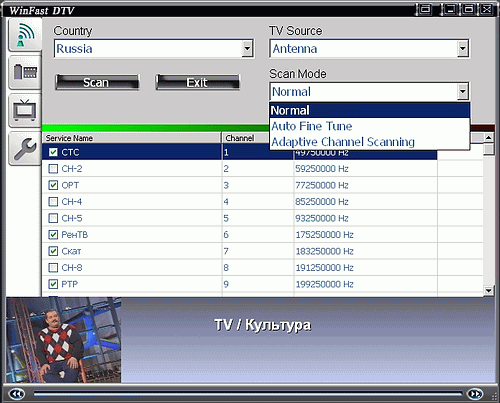Image resolution: width=500 pixels, height=403 pixels.
Task: Select the 183250000 Hz frequency cell
Action: (366, 251)
